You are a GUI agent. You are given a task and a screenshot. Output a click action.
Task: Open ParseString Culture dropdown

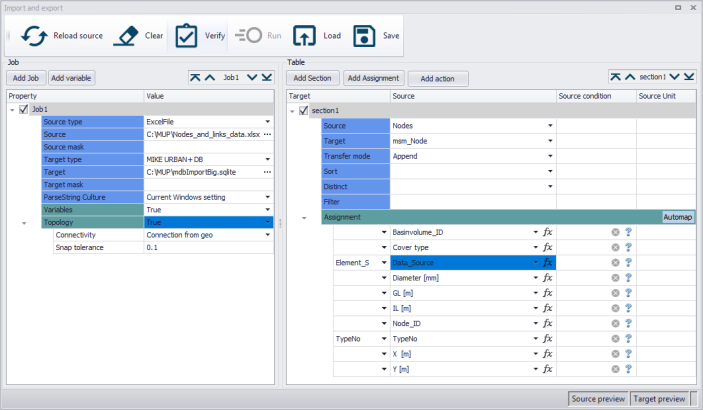coord(268,197)
